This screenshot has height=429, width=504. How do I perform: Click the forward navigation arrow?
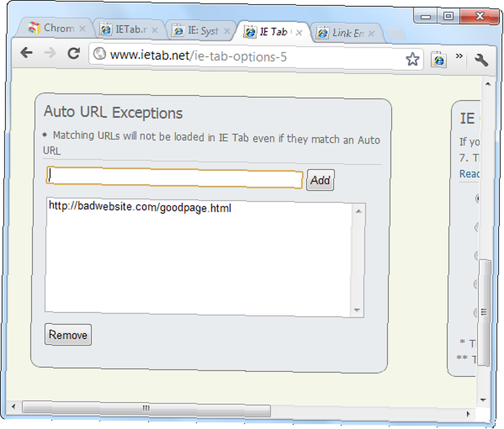[x=50, y=53]
